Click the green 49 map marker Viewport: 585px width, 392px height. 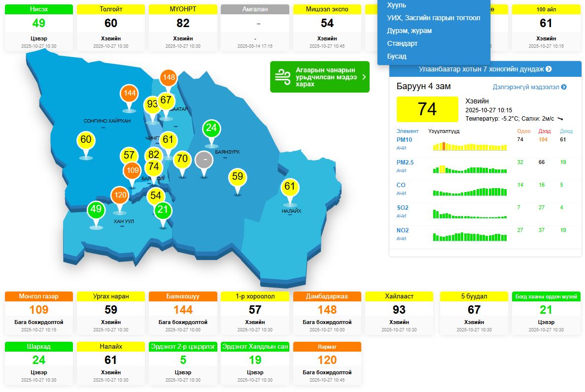[x=96, y=210]
